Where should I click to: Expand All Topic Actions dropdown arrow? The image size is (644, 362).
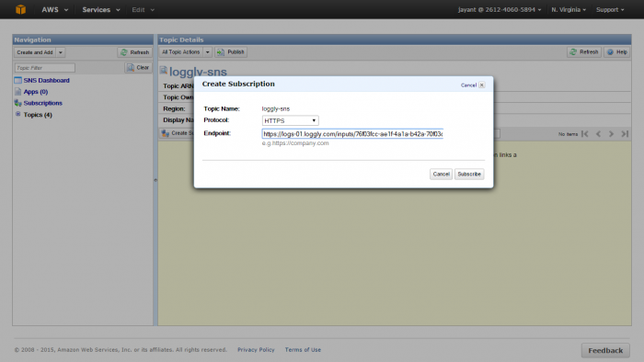(x=207, y=52)
